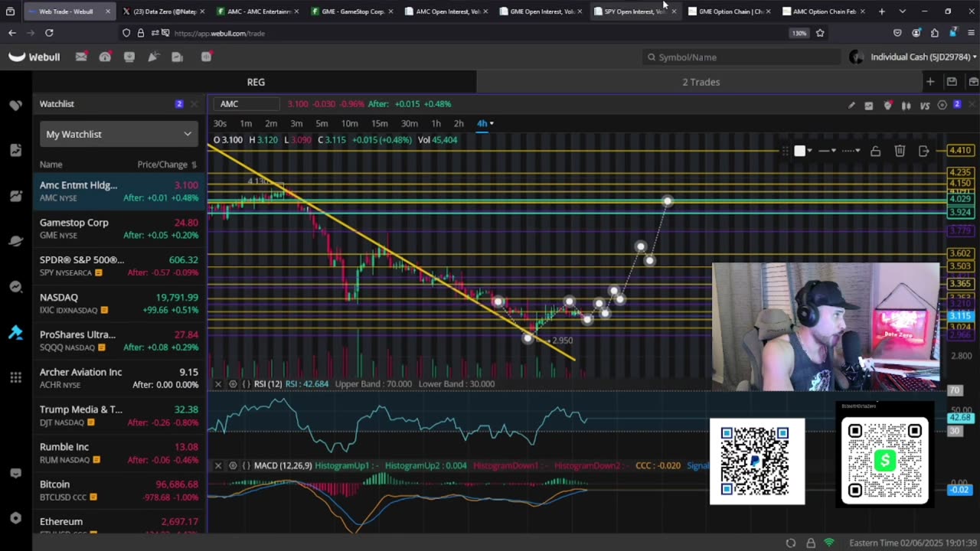Open the browser tab list chevron
The width and height of the screenshot is (980, 551).
(x=903, y=11)
